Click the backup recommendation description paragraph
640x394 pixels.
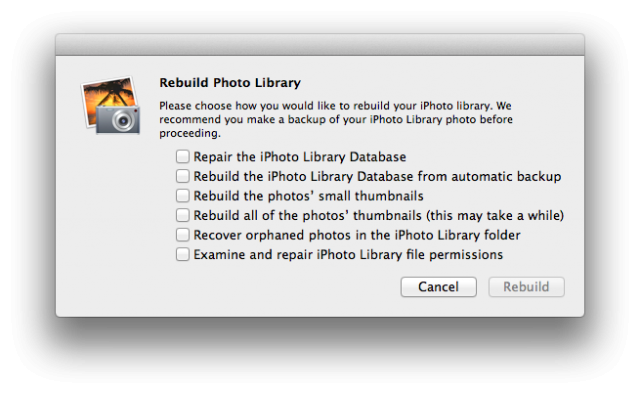tap(336, 119)
